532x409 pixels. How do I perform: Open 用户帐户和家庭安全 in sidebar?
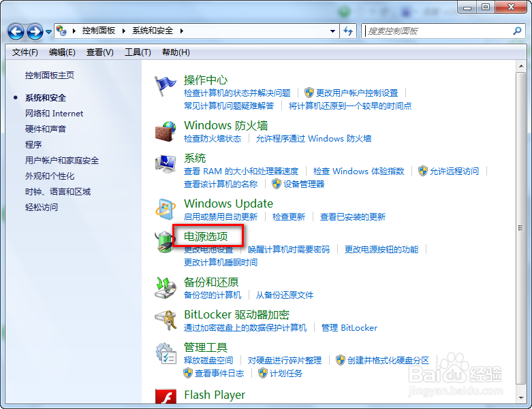(62, 161)
